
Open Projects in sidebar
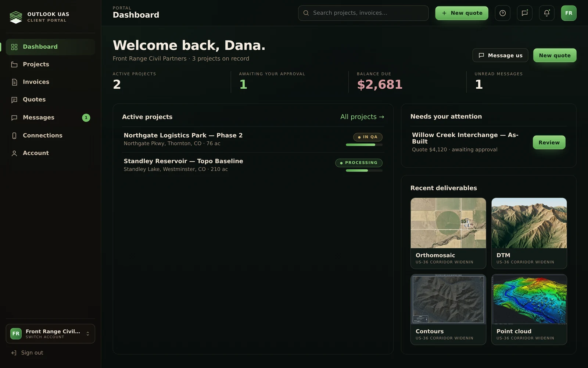[x=50, y=64]
